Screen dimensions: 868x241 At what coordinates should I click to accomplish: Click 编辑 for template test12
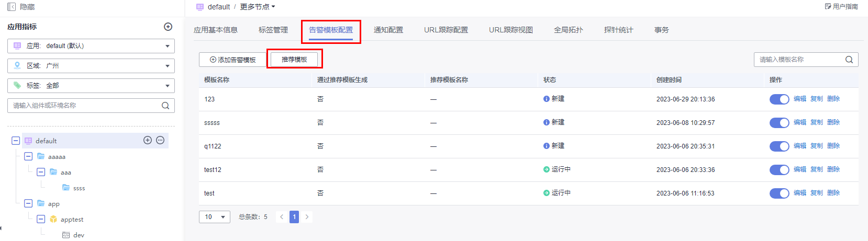tap(800, 169)
